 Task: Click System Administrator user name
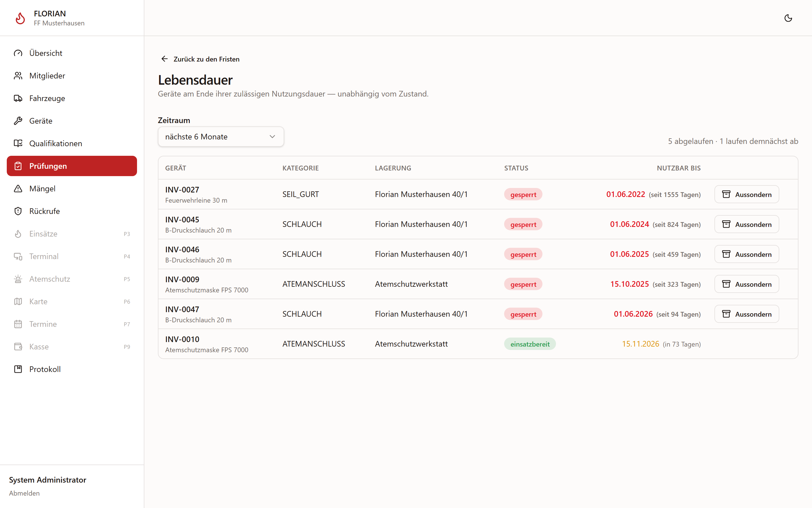(x=48, y=480)
